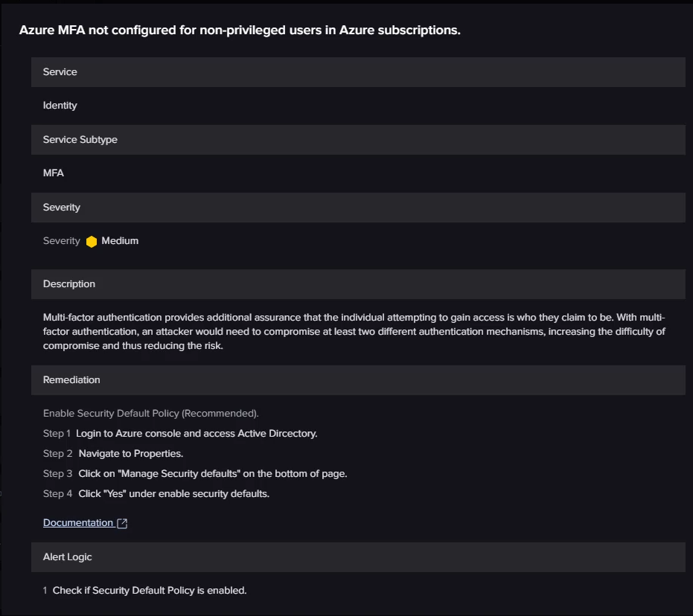Viewport: 693px width, 616px height.
Task: Click the external link icon beside Documentation
Action: click(123, 523)
